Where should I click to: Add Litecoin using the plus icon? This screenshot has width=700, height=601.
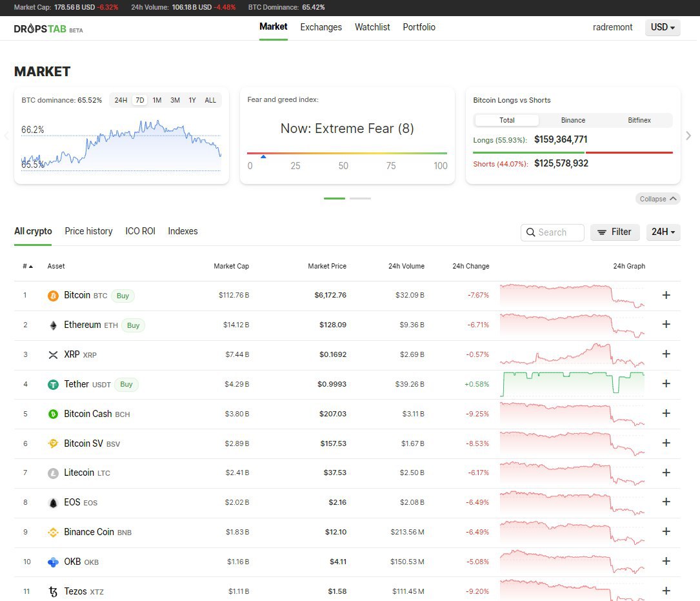(x=666, y=473)
